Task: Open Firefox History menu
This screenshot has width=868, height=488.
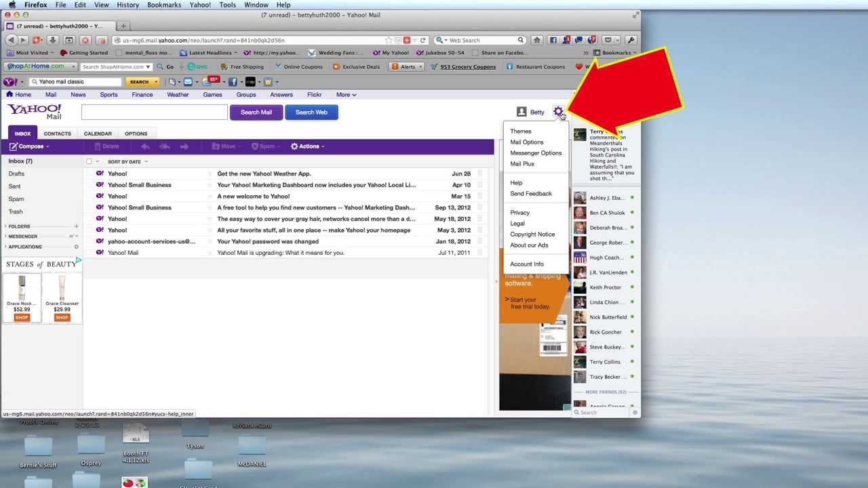Action: click(x=127, y=5)
